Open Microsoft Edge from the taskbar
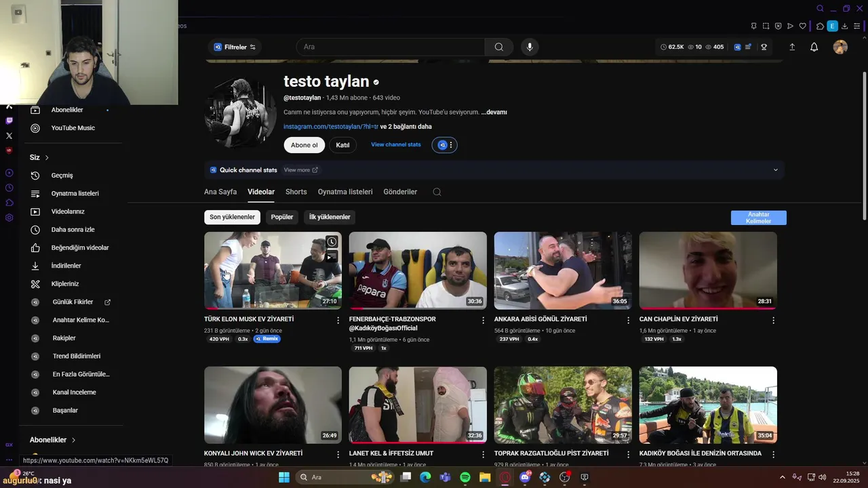The width and height of the screenshot is (868, 488). 425,477
